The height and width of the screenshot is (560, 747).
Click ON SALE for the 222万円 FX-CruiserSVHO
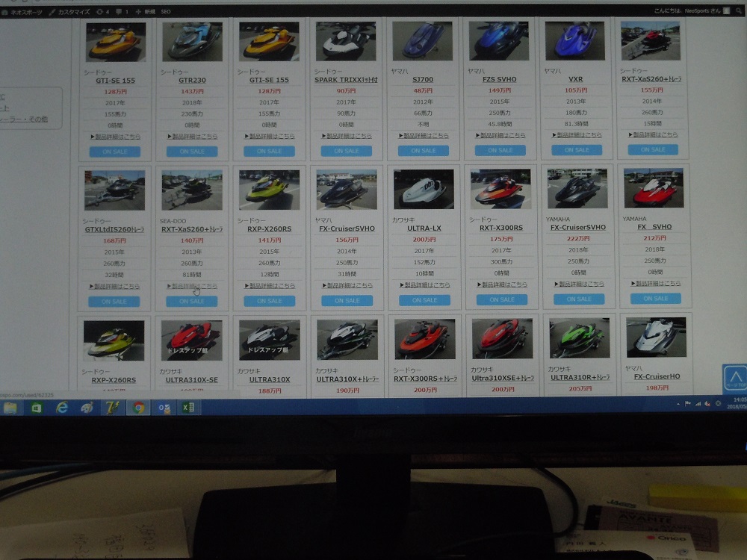[579, 299]
